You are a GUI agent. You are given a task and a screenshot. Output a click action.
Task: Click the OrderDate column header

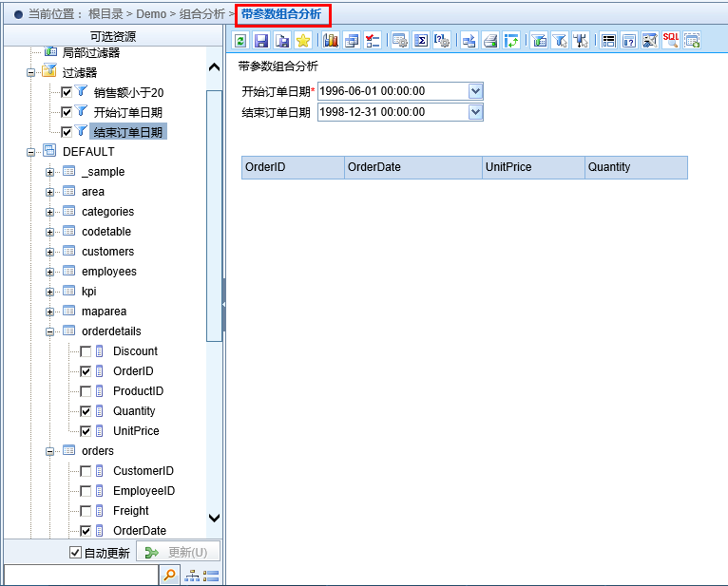coord(413,167)
